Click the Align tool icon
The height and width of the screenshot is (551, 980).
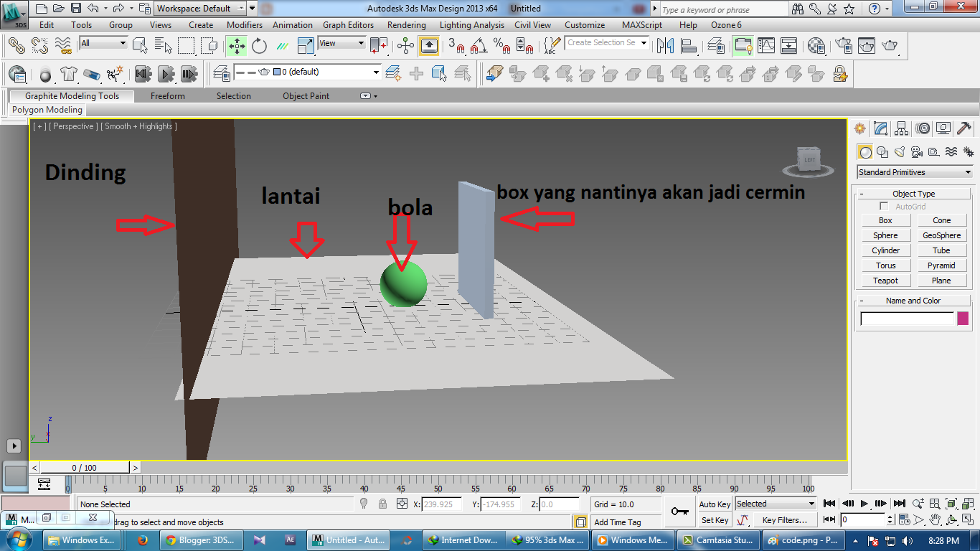tap(689, 45)
